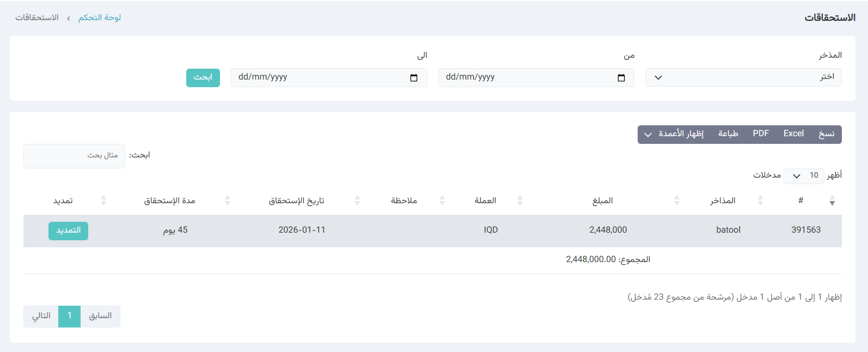Sort by مدة الإستحقاق column arrows
The height and width of the screenshot is (352, 868).
tap(228, 201)
